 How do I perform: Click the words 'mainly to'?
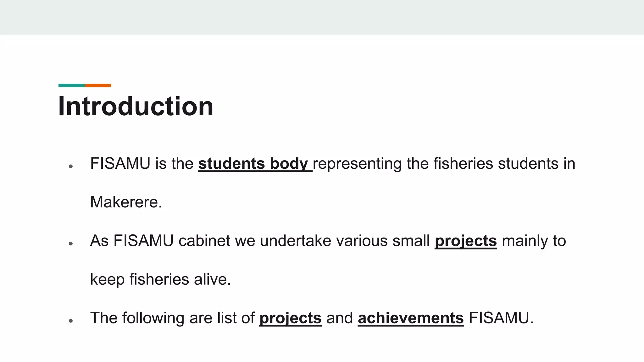point(534,241)
